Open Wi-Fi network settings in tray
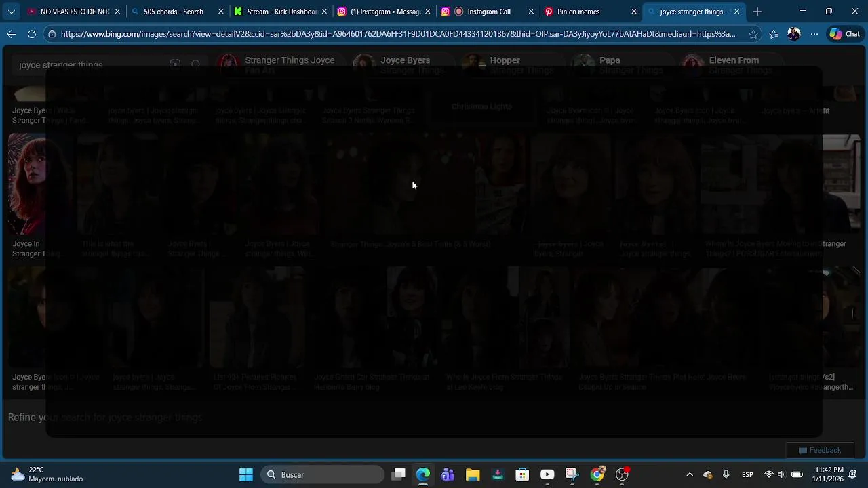The height and width of the screenshot is (488, 868). pyautogui.click(x=768, y=474)
